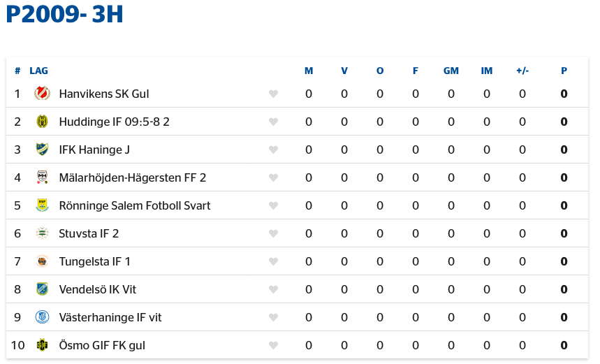Open the Västerhaninge IF vit team page
600x364 pixels.
point(110,317)
